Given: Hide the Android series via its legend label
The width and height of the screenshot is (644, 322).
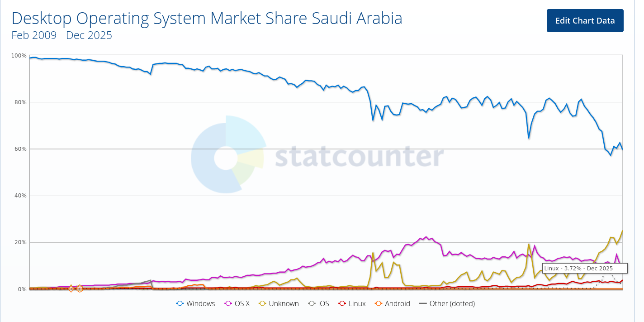Looking at the screenshot, I should pos(397,304).
